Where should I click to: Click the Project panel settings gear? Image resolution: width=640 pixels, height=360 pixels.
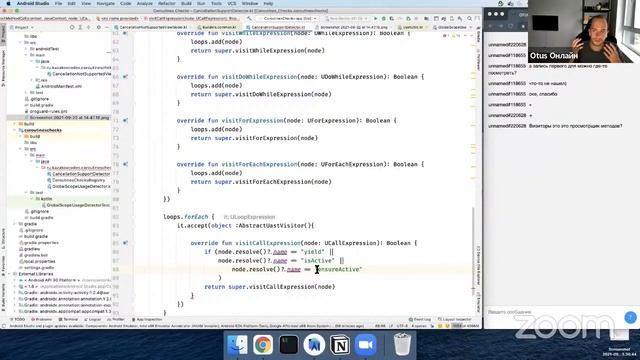click(x=98, y=27)
